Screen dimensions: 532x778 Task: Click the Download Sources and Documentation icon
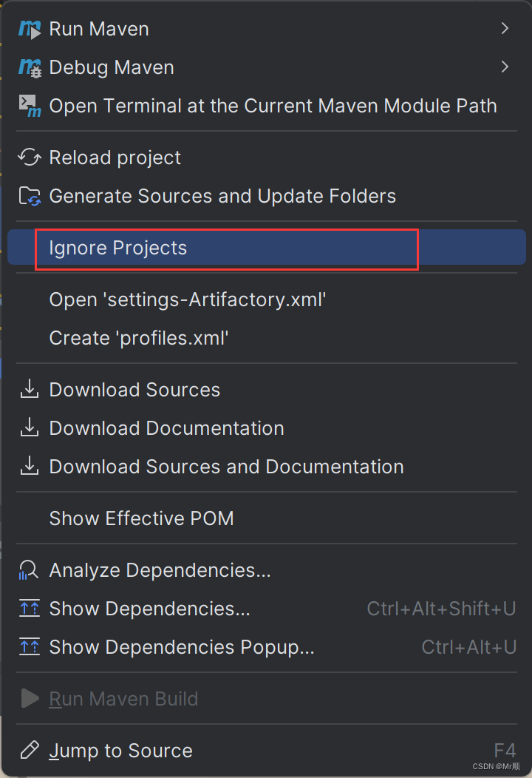tap(28, 466)
